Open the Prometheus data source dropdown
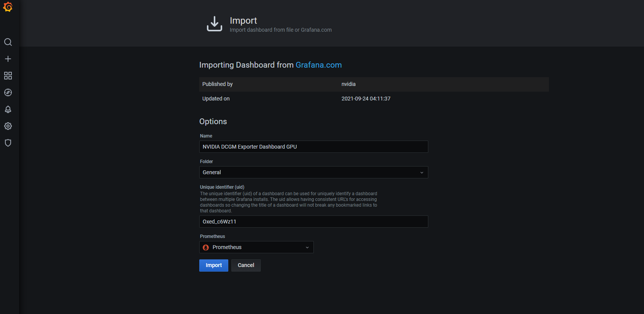This screenshot has width=644, height=314. tap(257, 247)
